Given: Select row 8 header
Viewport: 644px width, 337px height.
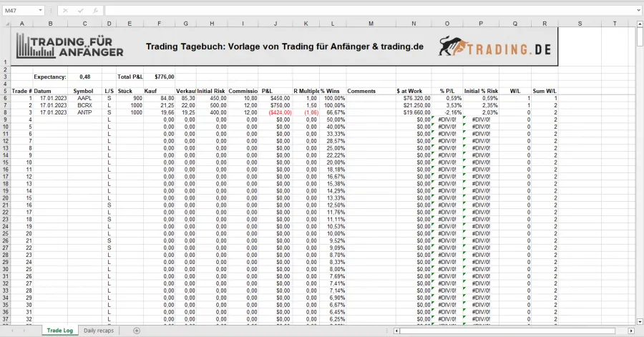Looking at the screenshot, I should (5, 112).
